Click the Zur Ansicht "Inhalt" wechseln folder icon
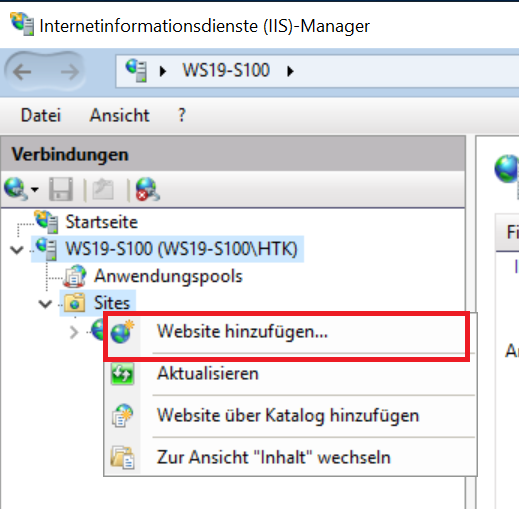Viewport: 519px width, 509px height. point(122,458)
